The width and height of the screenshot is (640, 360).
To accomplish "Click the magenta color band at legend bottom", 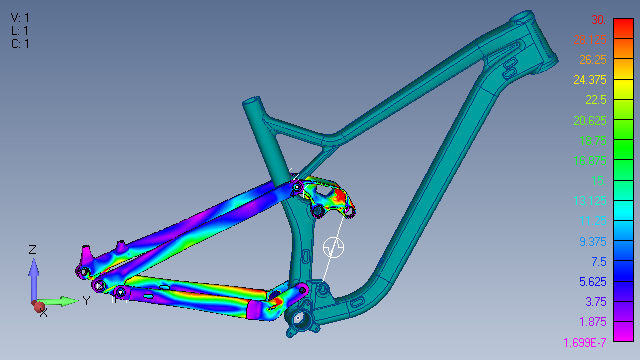I will pos(623,331).
